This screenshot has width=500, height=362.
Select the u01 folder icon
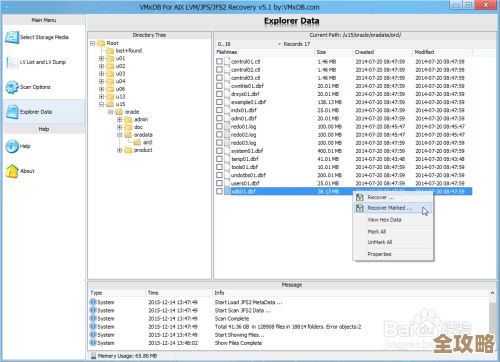click(110, 58)
